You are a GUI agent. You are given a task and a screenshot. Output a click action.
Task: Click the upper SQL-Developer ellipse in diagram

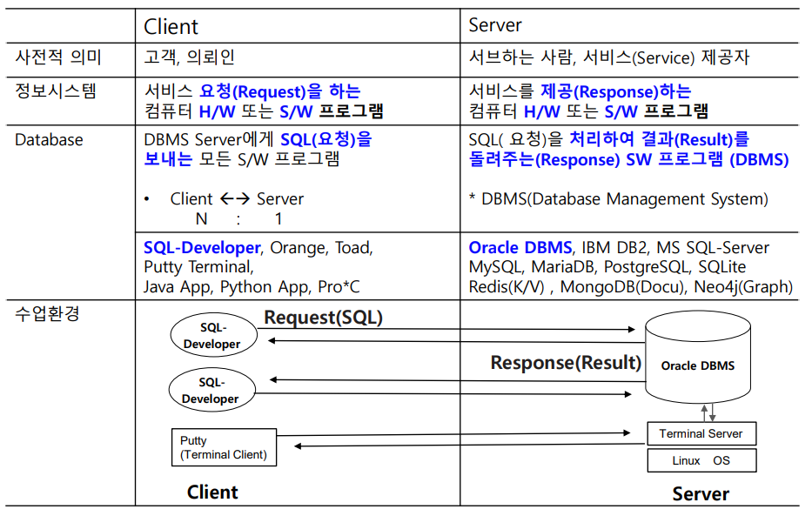click(x=214, y=335)
